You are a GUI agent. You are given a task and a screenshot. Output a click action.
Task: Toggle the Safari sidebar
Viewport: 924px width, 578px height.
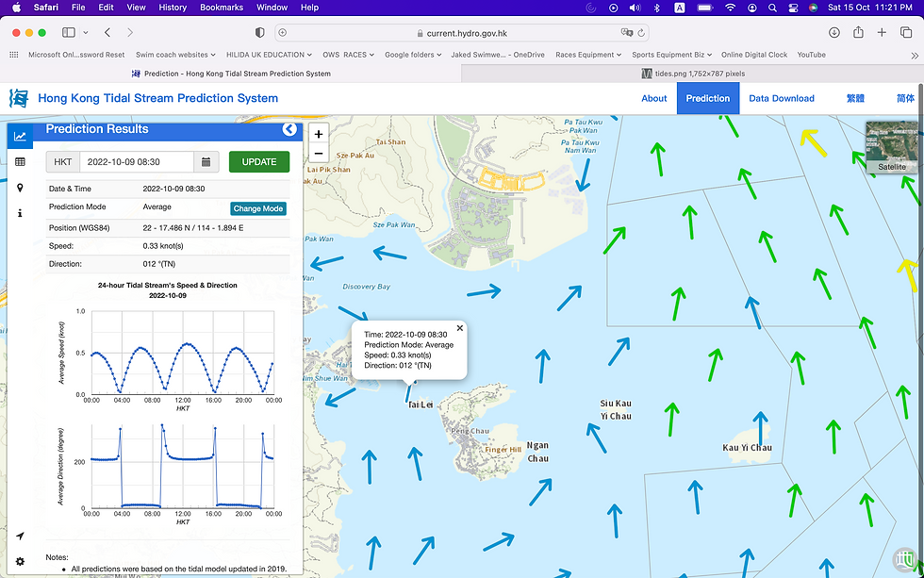click(69, 32)
